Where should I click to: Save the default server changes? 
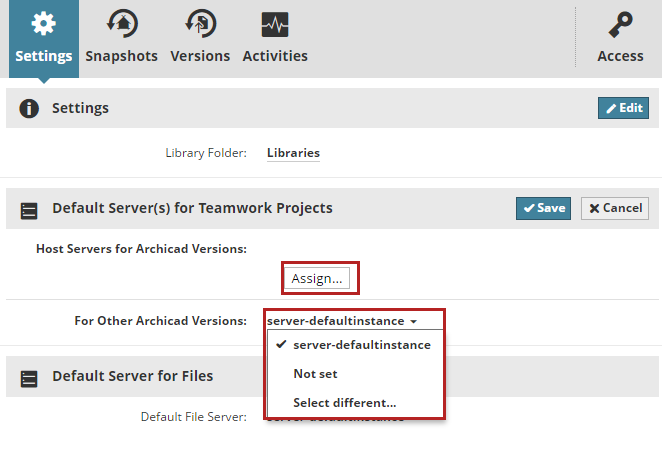click(x=543, y=208)
